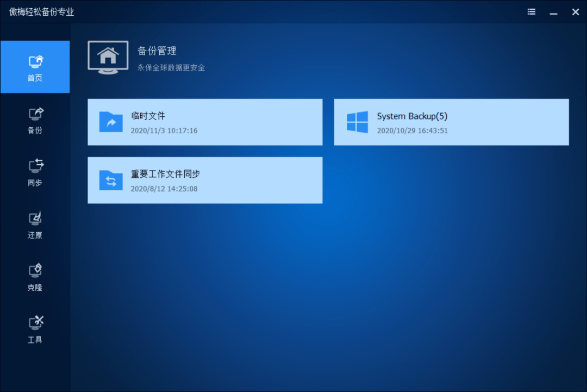Click the folder icon of 临时文件
The image size is (587, 392).
click(111, 122)
